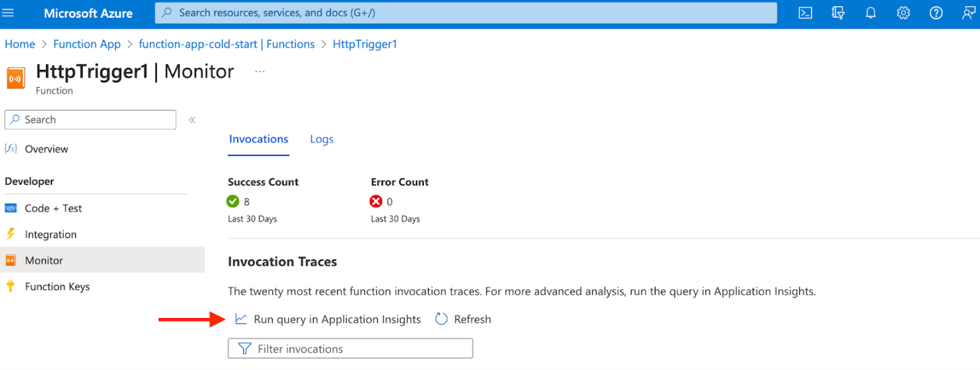Click the error count value 0
980x370 pixels.
point(390,202)
